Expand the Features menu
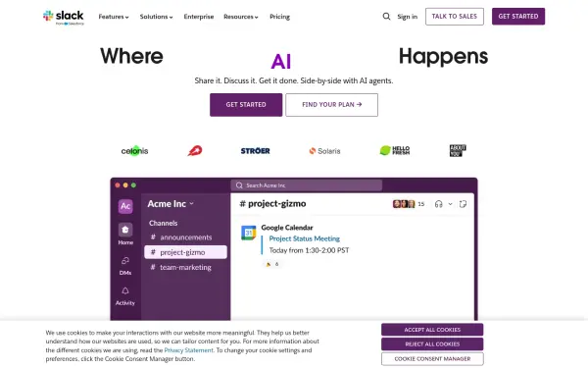 114,17
